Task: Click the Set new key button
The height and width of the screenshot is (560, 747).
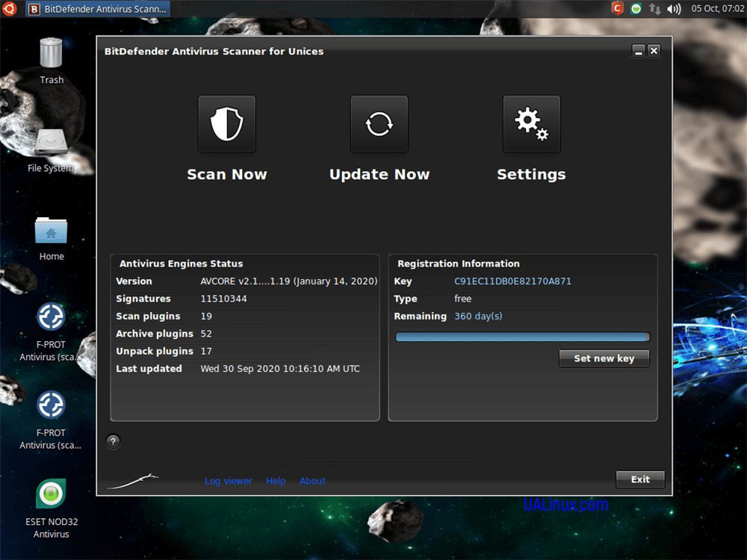Action: (x=604, y=358)
